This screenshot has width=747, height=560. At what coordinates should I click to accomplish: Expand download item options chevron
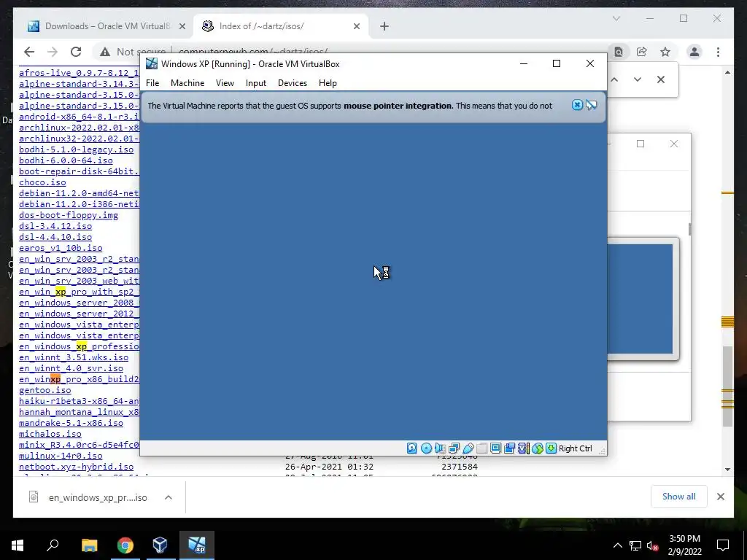click(169, 497)
